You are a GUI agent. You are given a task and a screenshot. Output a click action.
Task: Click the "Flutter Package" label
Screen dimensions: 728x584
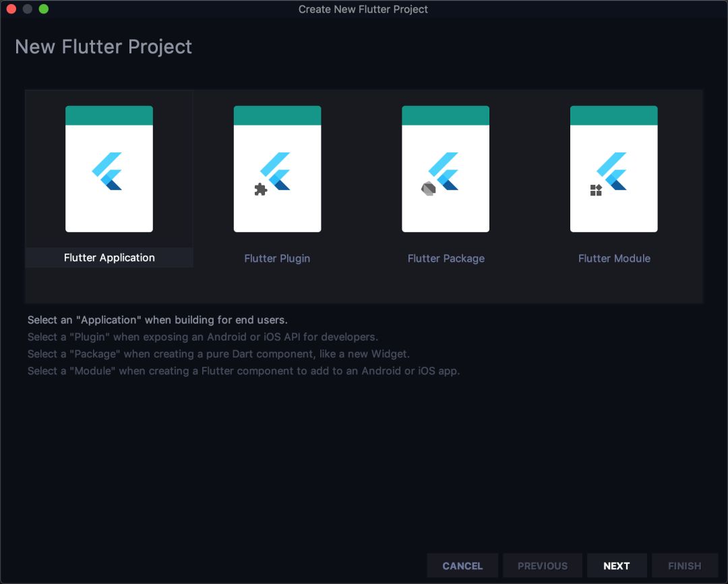coord(446,258)
